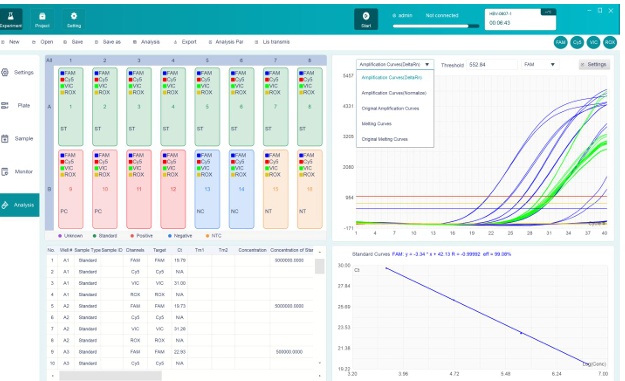Choose Melting Curves option
The image size is (625, 381).
coord(377,124)
